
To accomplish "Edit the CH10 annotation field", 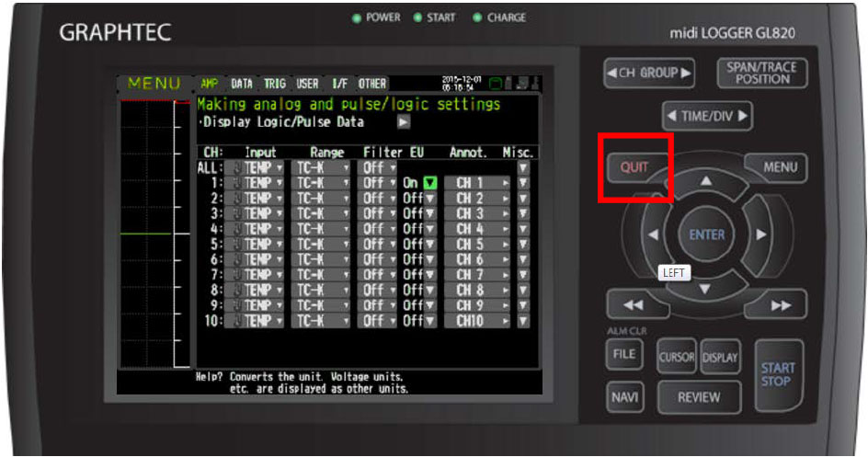I will tap(477, 321).
